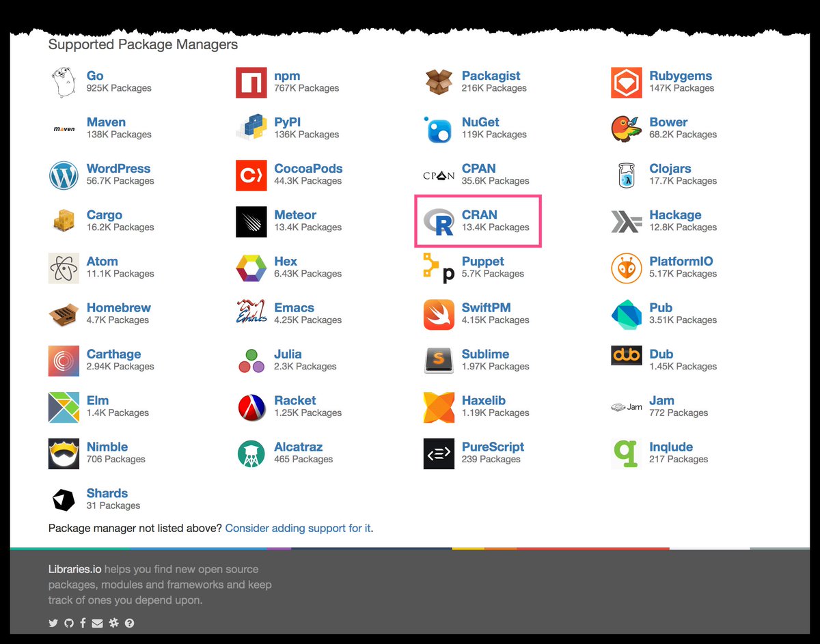Screen dimensions: 820x644
Task: Click the Elm tangram logo
Action: tap(64, 408)
